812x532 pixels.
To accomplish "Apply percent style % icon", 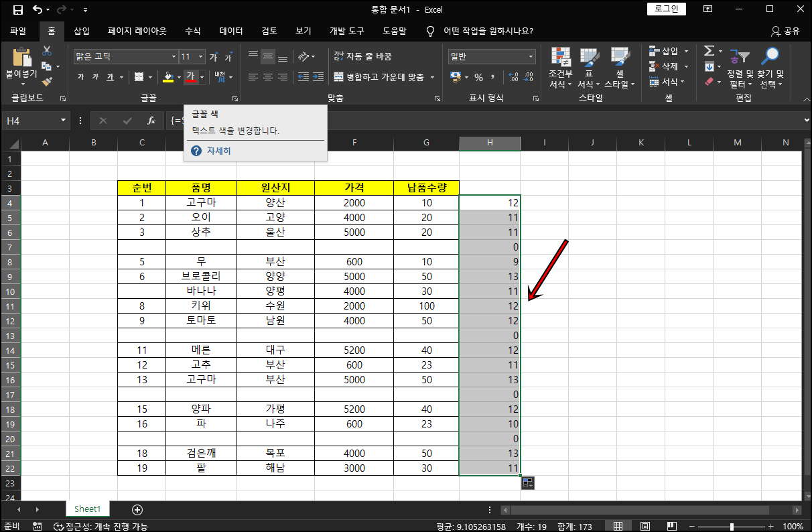I will pos(478,77).
